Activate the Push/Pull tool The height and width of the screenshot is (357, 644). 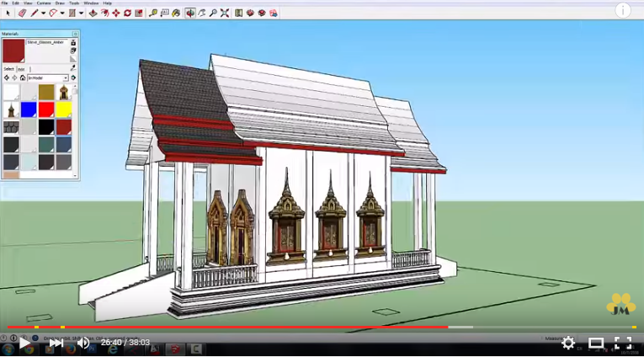click(x=93, y=13)
